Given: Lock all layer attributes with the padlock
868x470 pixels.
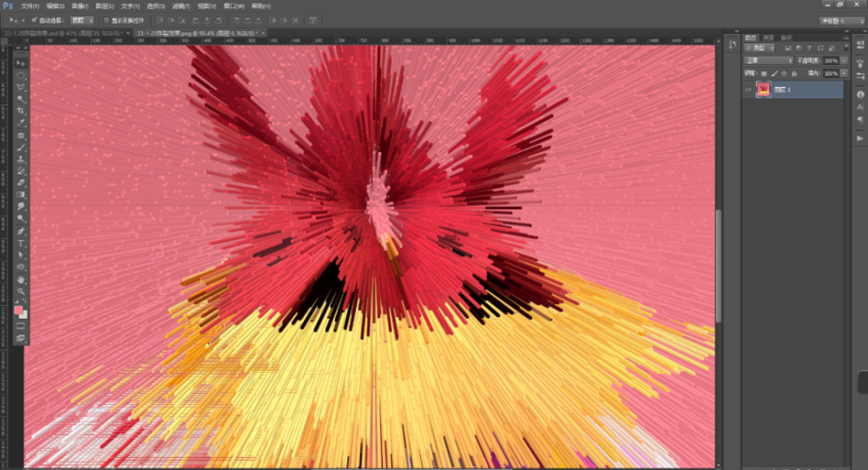Looking at the screenshot, I should [x=794, y=73].
